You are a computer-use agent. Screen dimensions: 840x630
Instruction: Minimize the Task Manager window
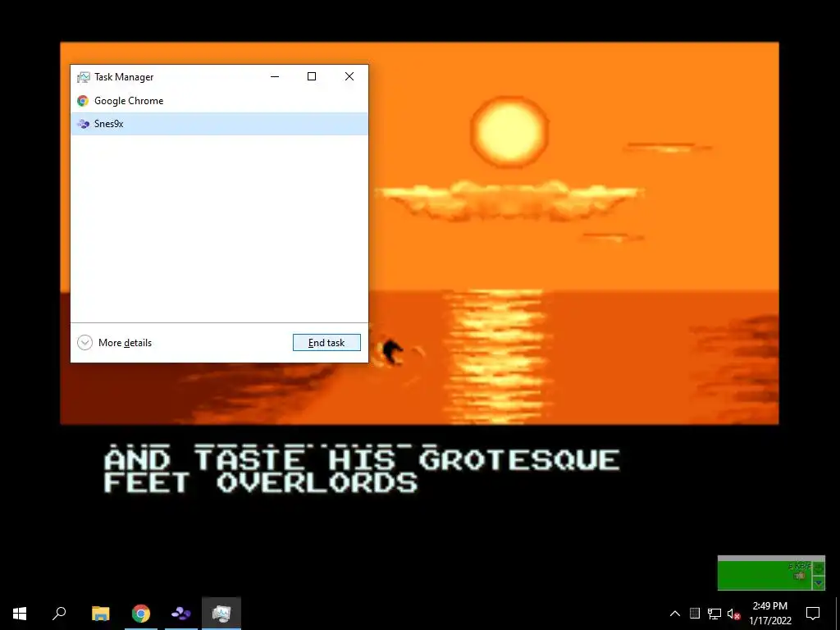pos(275,76)
